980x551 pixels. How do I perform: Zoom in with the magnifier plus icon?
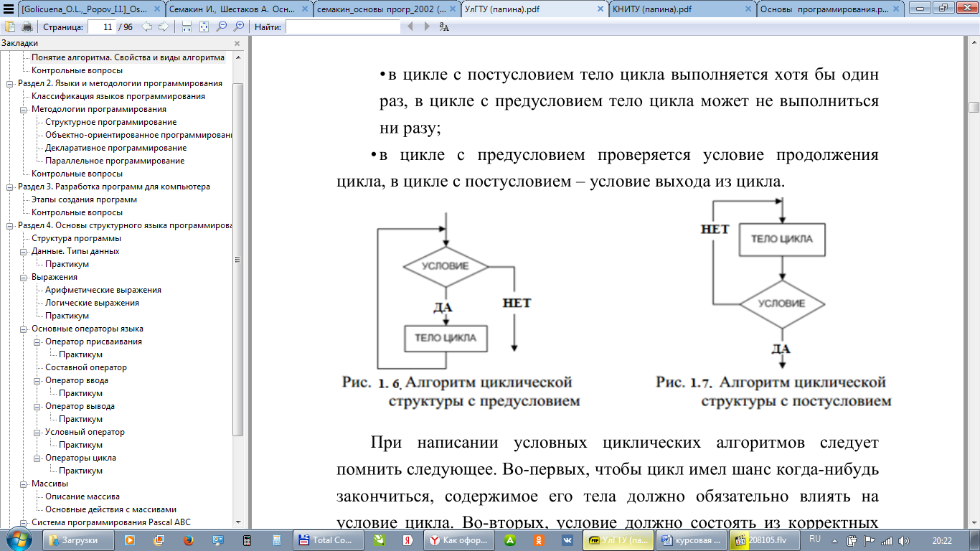(x=239, y=27)
